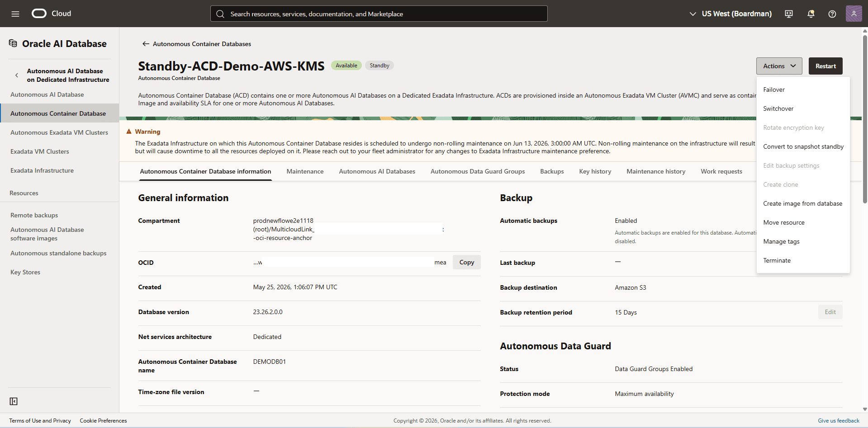The width and height of the screenshot is (868, 428).
Task: Select Autonomous Container Database information tab
Action: point(205,171)
